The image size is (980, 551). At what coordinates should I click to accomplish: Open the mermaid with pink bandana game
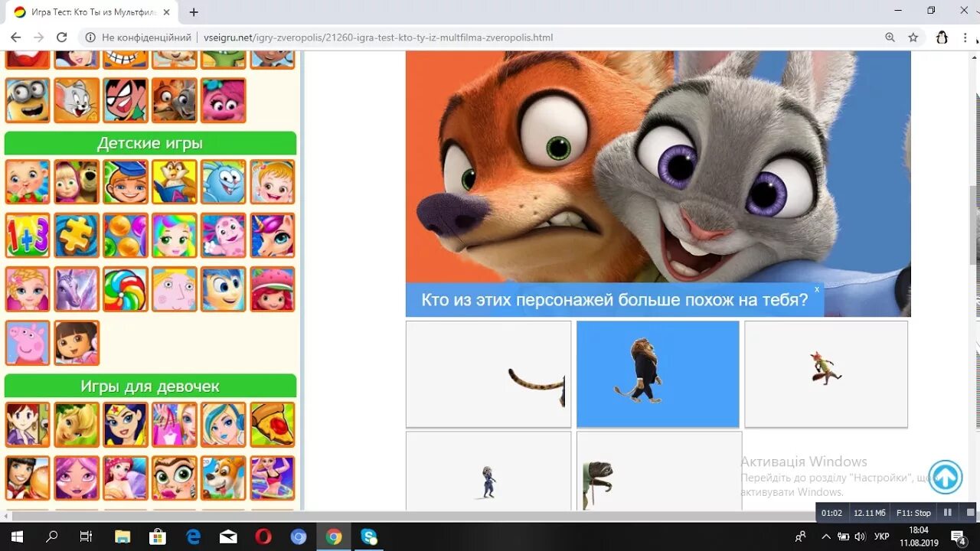126,478
